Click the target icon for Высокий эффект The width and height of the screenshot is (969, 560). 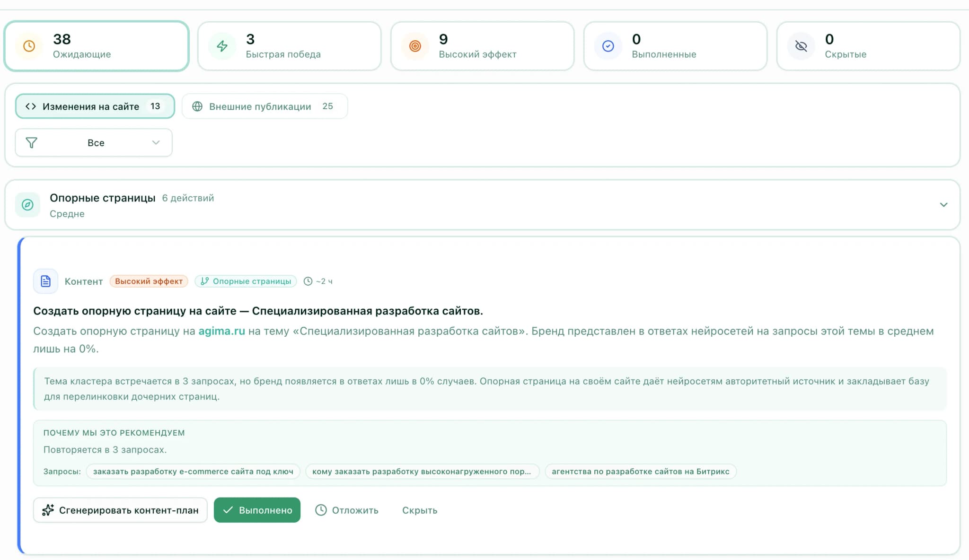(415, 46)
